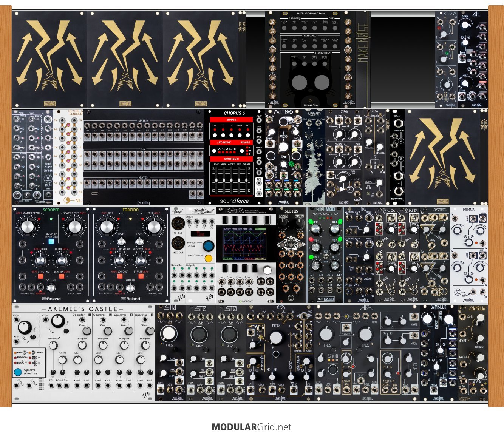Click the Chorus 6 MIX slider
This screenshot has width=504, height=435.
coord(239,180)
